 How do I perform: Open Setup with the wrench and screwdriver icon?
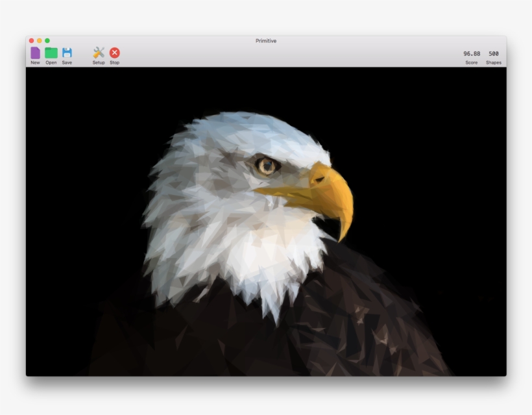pos(98,52)
